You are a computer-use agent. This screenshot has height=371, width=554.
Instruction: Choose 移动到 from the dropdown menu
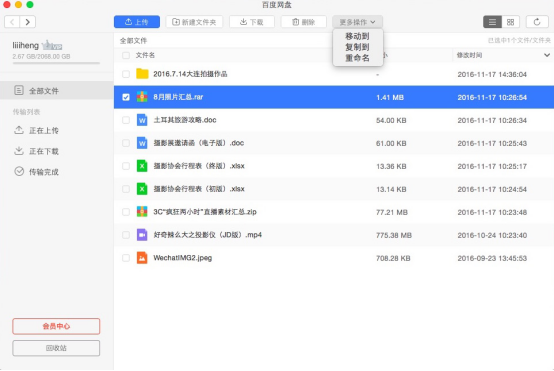coord(357,36)
